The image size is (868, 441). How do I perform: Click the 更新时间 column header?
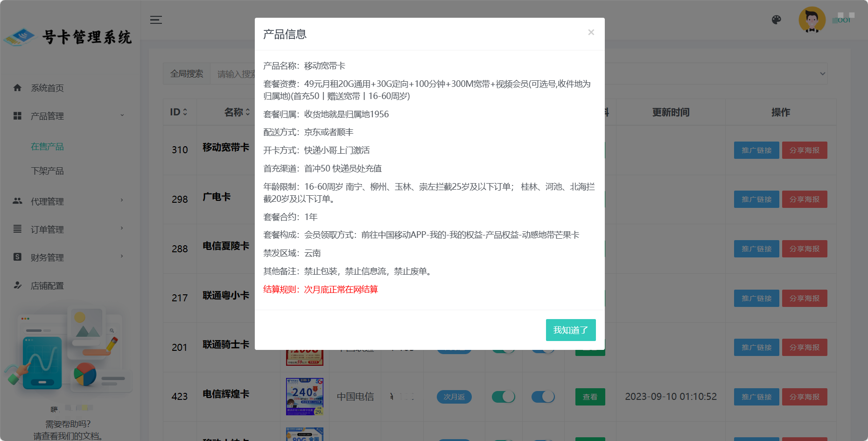tap(671, 112)
